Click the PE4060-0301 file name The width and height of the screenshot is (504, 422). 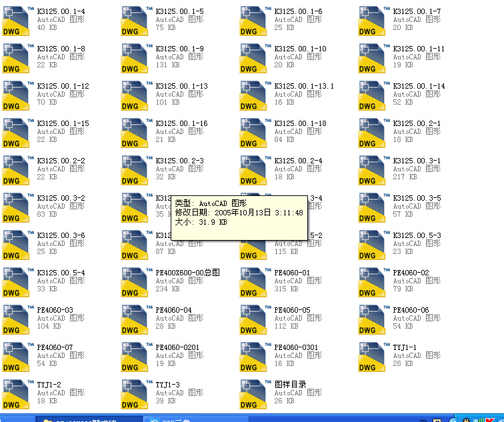coord(296,347)
